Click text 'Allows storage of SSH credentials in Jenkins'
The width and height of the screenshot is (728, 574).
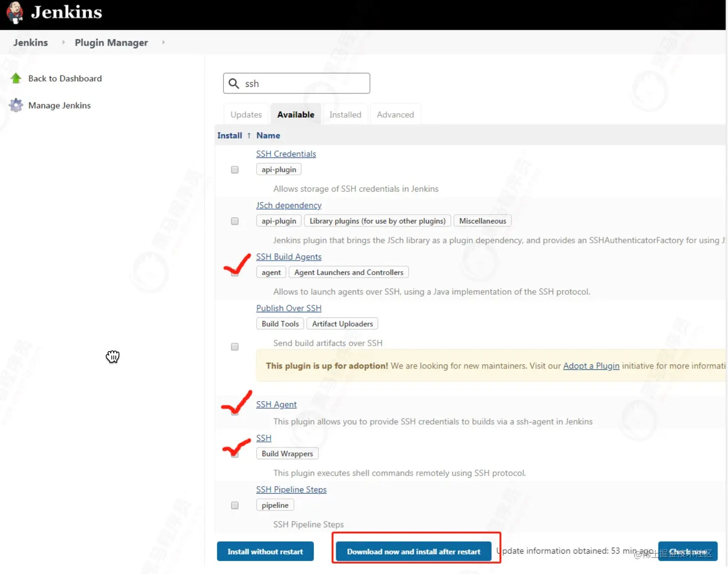[x=356, y=189]
